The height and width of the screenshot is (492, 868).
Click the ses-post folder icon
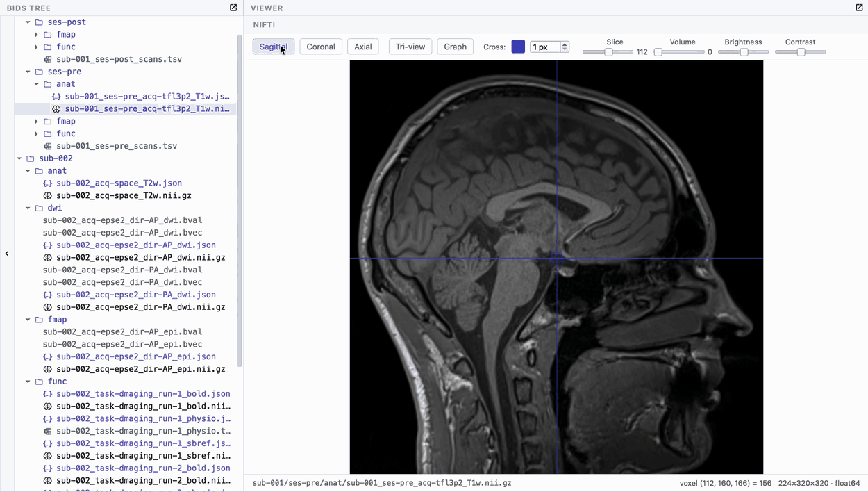(x=40, y=22)
